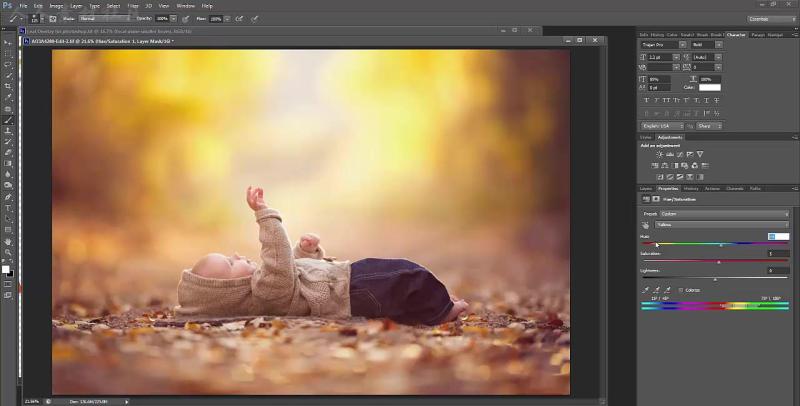Select the Move tool

pyautogui.click(x=8, y=42)
